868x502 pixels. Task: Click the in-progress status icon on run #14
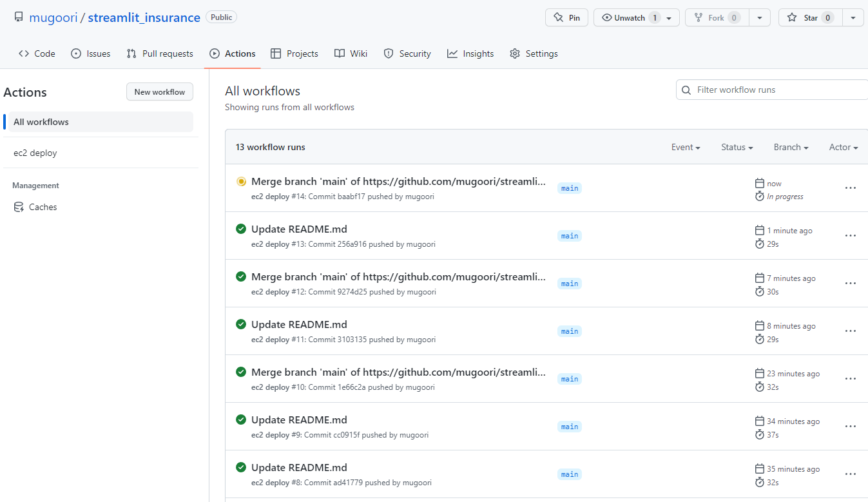[x=241, y=181]
